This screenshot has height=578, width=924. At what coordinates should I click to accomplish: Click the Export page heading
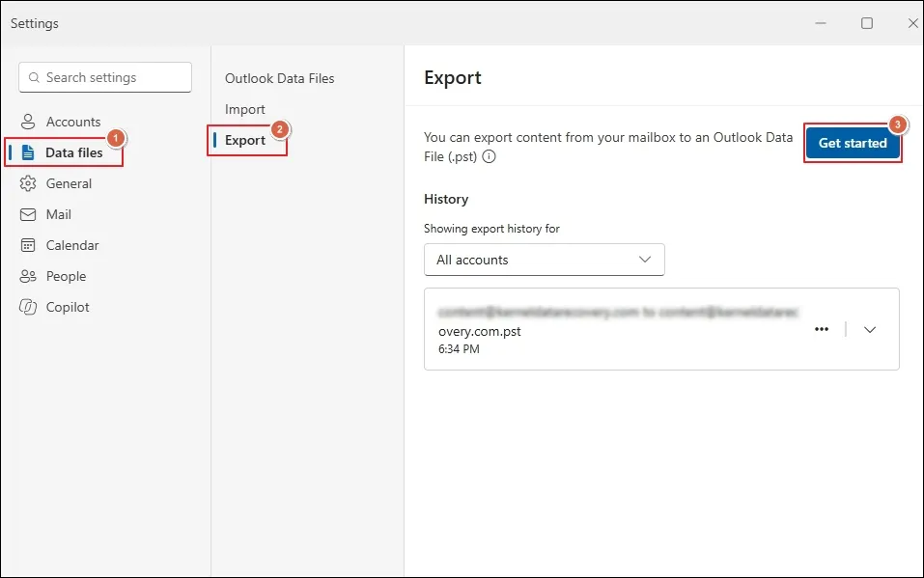(453, 78)
